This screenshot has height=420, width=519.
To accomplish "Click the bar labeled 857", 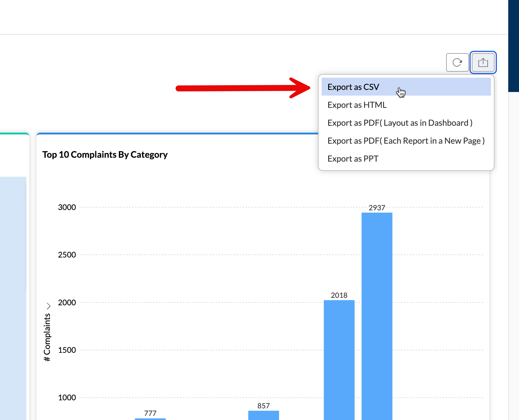I will (x=263, y=415).
